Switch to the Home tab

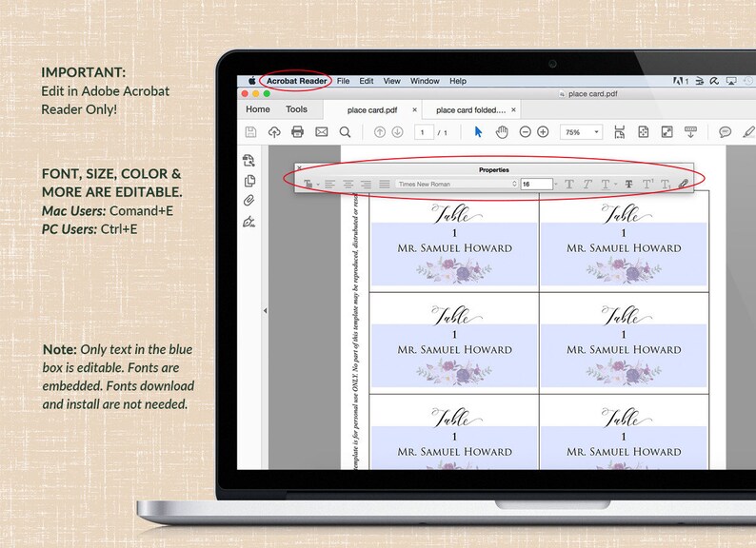click(x=258, y=109)
